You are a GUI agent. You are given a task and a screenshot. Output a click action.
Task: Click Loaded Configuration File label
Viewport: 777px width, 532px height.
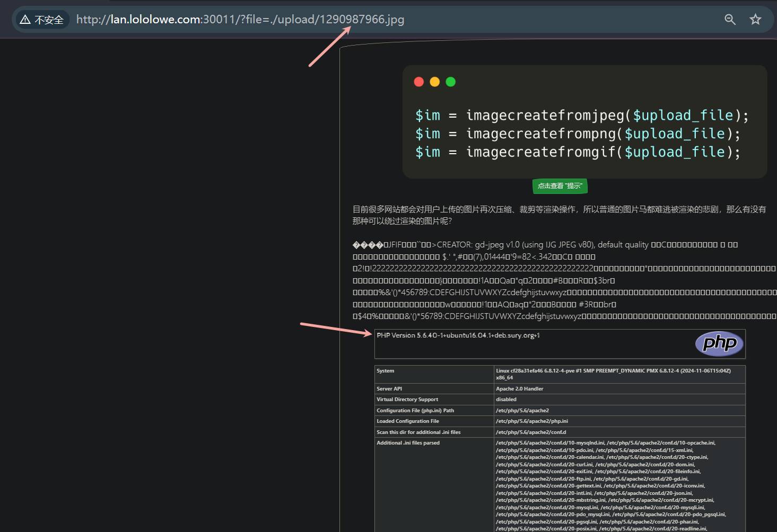(x=408, y=421)
